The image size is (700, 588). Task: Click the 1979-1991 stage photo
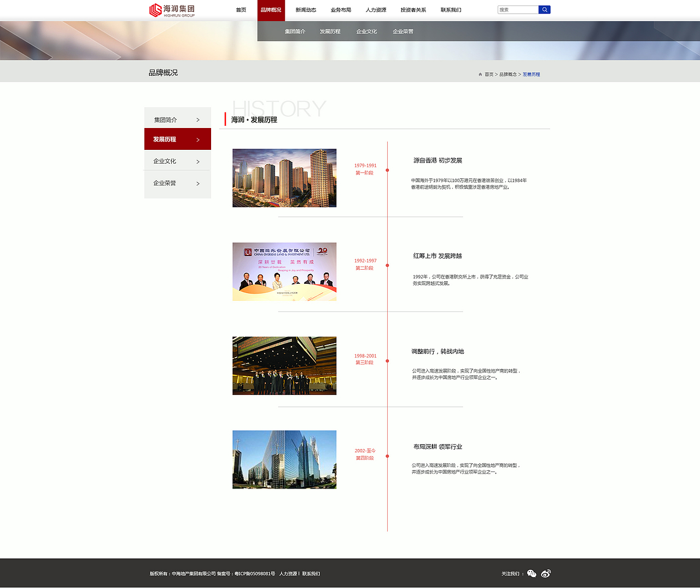click(x=284, y=178)
